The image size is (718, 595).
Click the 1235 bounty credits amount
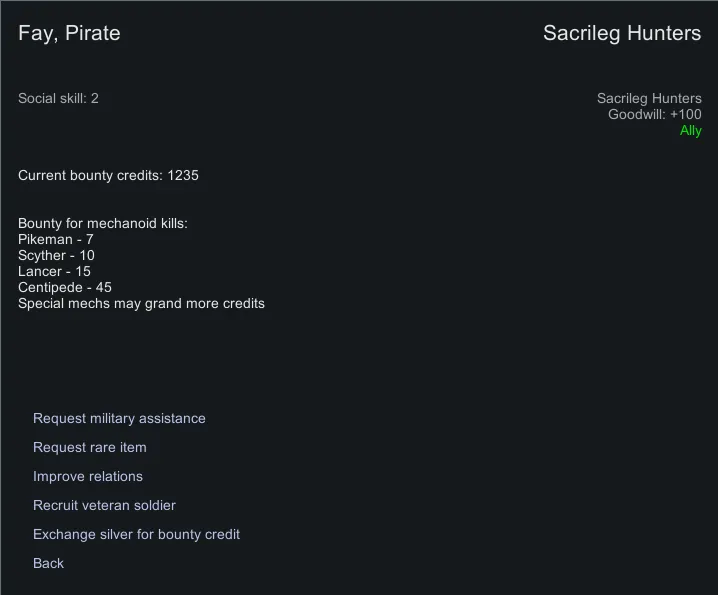183,175
